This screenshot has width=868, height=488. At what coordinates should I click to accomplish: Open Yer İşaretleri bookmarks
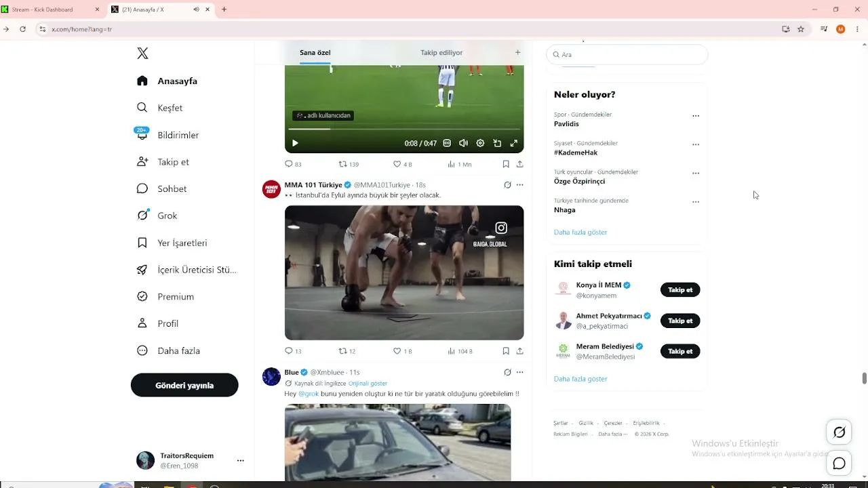[x=172, y=243]
